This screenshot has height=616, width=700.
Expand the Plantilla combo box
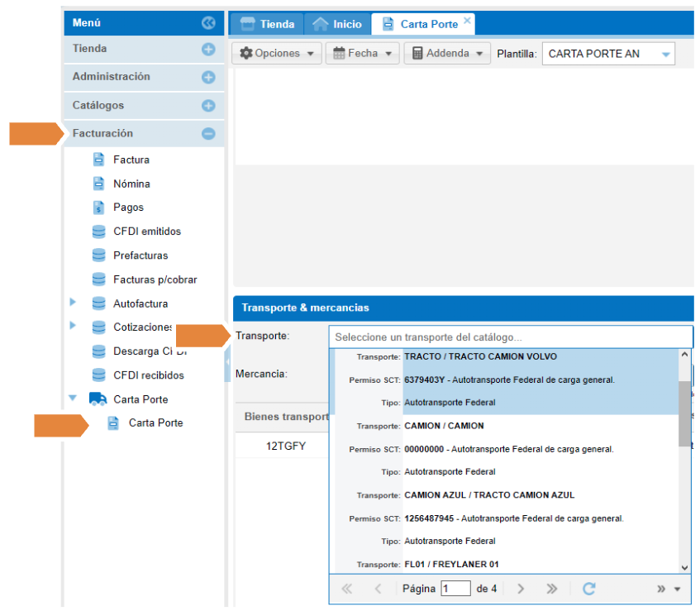[x=666, y=55]
